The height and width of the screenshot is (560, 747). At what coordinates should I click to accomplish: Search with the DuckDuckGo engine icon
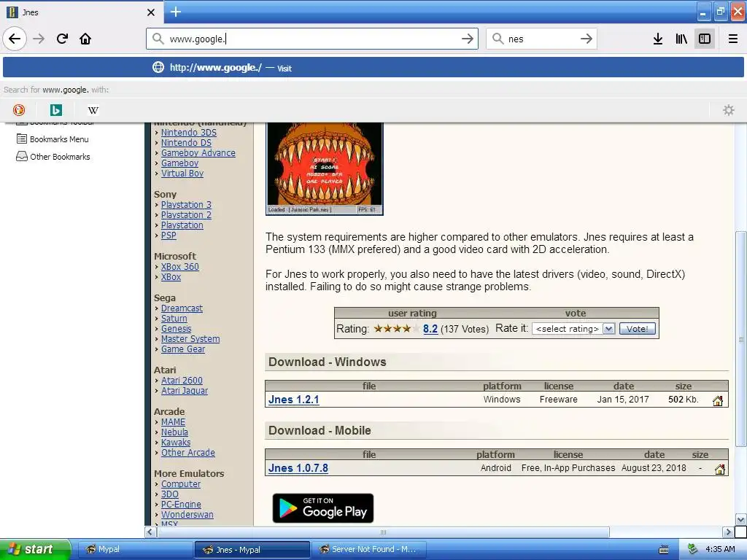point(18,110)
